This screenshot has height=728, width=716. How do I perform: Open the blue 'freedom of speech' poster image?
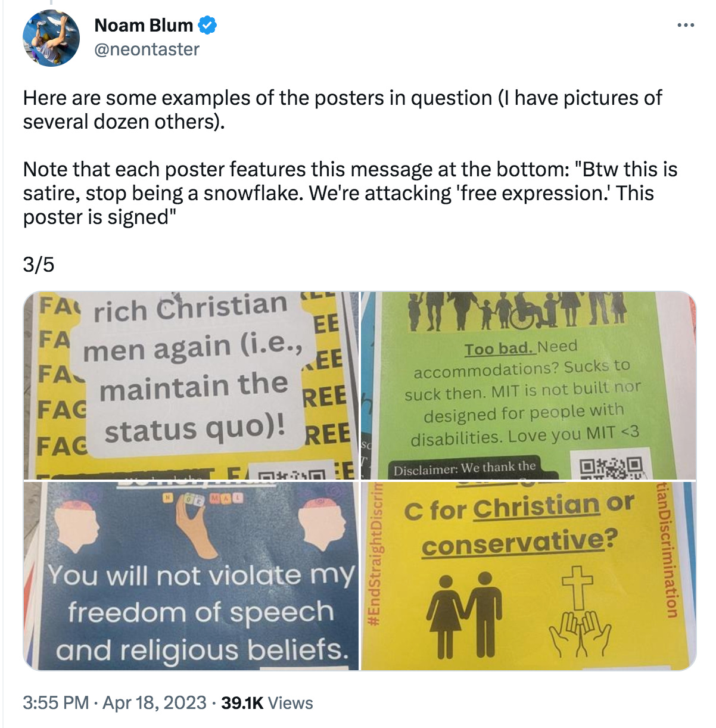[x=191, y=575]
